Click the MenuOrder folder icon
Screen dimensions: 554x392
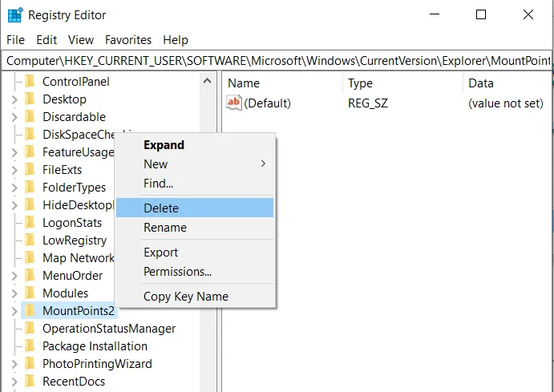point(30,276)
